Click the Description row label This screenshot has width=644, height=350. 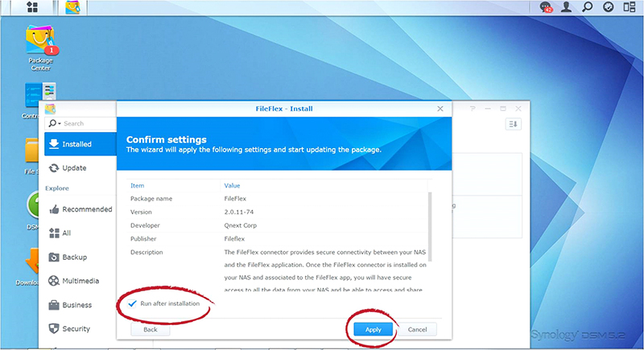(147, 253)
